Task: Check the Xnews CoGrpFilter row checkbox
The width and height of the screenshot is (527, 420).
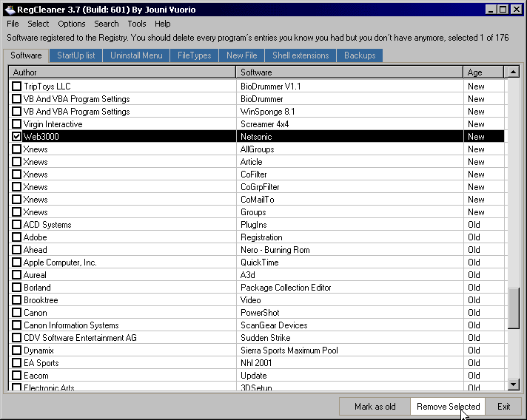Action: (x=16, y=186)
